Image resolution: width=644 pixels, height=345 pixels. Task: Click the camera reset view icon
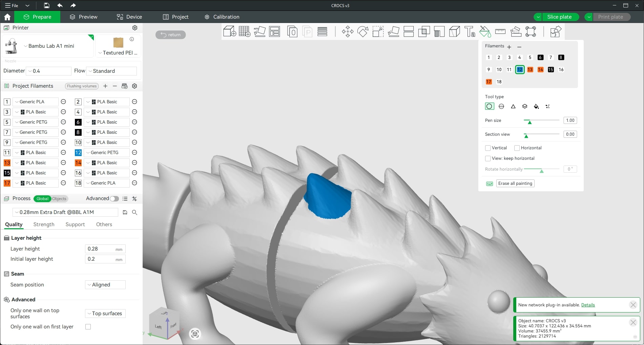[195, 334]
